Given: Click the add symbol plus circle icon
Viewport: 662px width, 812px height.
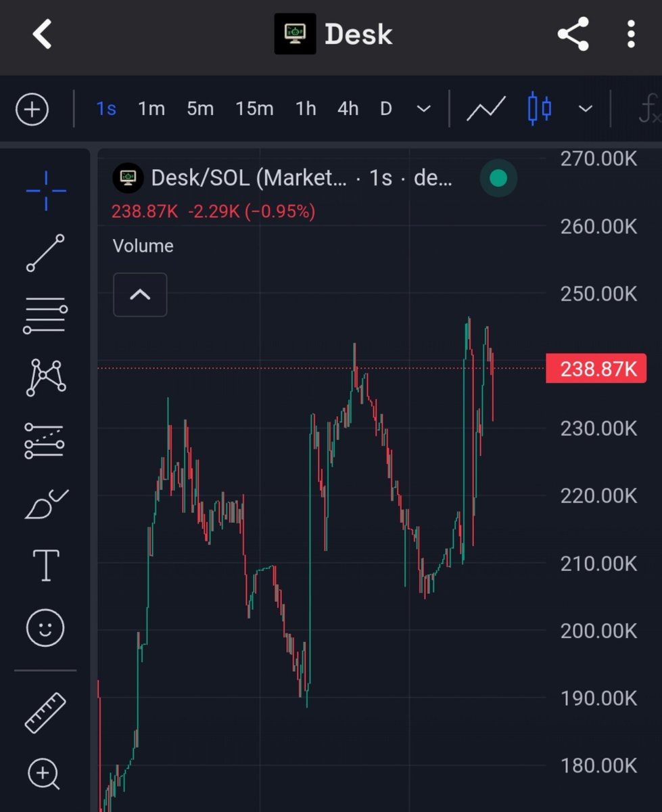Looking at the screenshot, I should (x=32, y=109).
